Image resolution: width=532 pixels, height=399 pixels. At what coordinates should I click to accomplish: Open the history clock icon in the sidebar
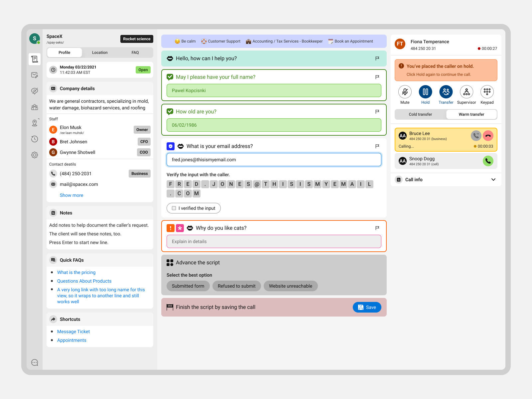tap(35, 139)
